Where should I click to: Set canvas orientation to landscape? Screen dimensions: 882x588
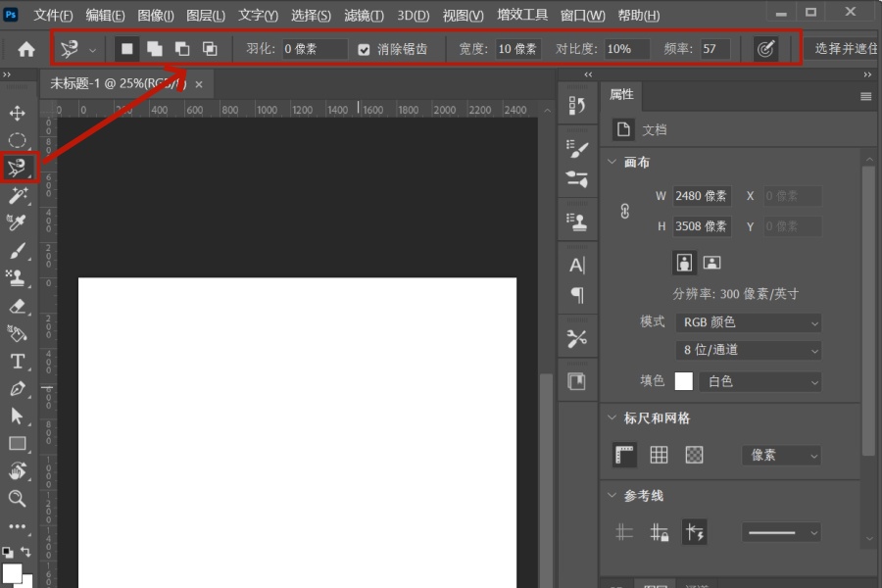pos(711,263)
